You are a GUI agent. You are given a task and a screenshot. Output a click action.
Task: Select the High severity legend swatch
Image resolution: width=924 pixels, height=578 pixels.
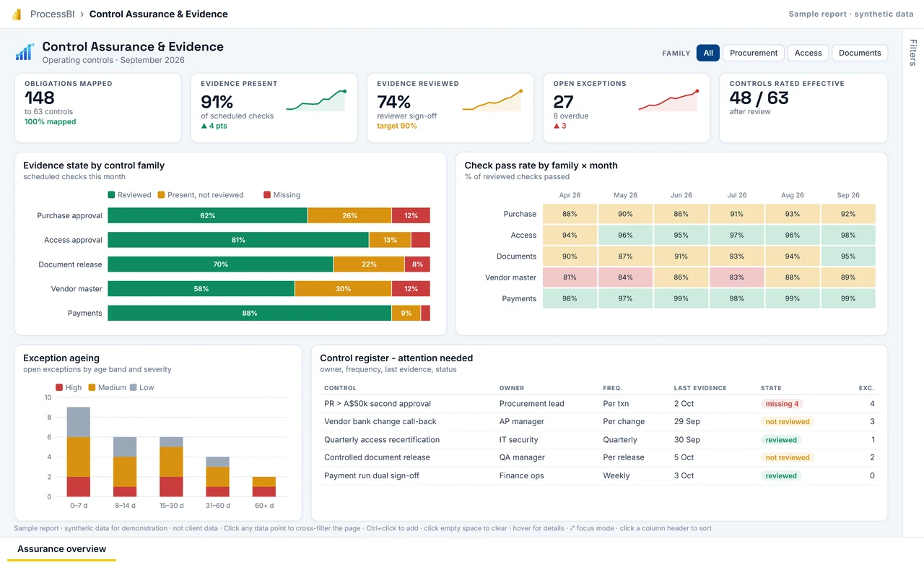pos(59,388)
